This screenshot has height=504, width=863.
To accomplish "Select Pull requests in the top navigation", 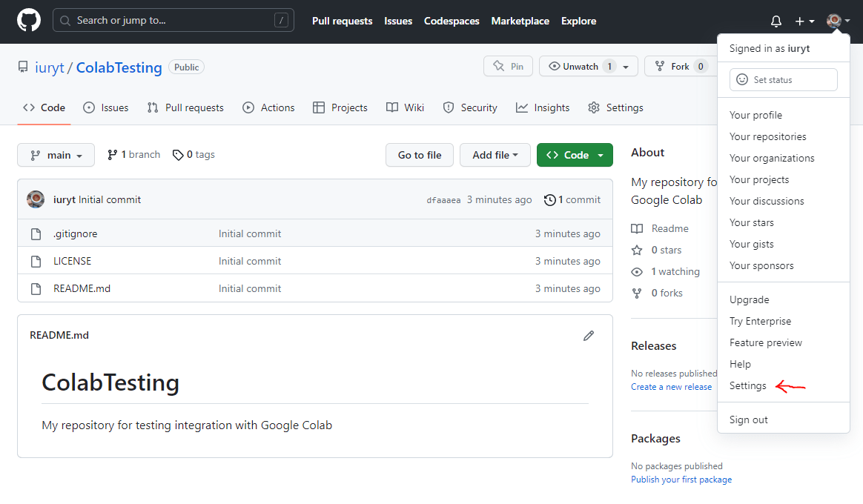I will click(x=342, y=21).
